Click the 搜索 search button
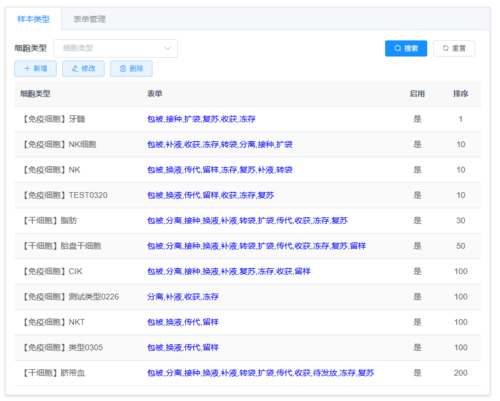 coord(406,48)
